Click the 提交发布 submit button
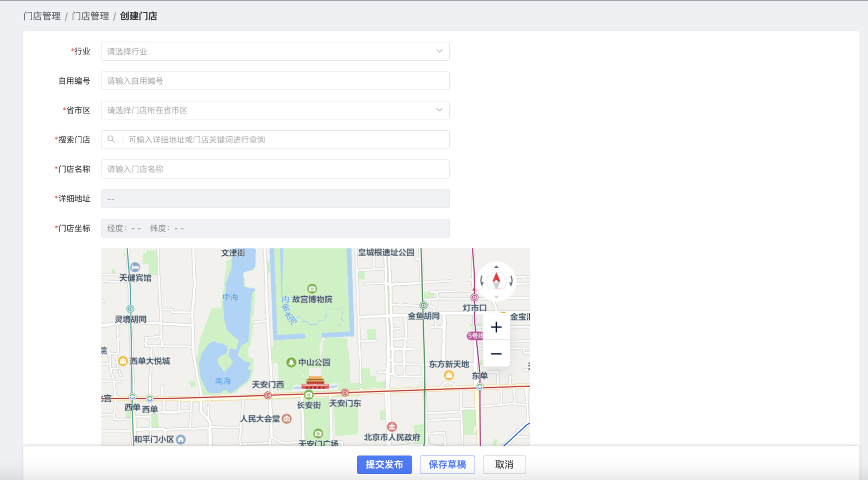This screenshot has height=480, width=868. click(x=384, y=464)
